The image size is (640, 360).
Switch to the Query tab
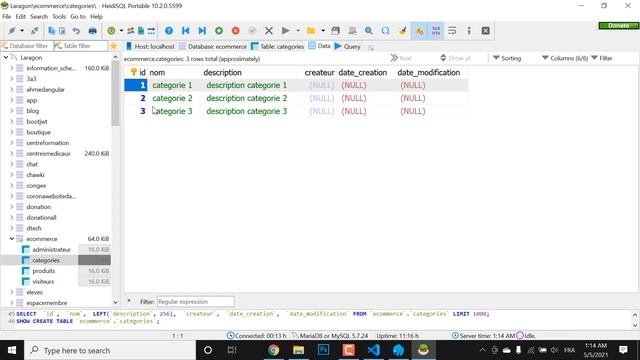[348, 47]
